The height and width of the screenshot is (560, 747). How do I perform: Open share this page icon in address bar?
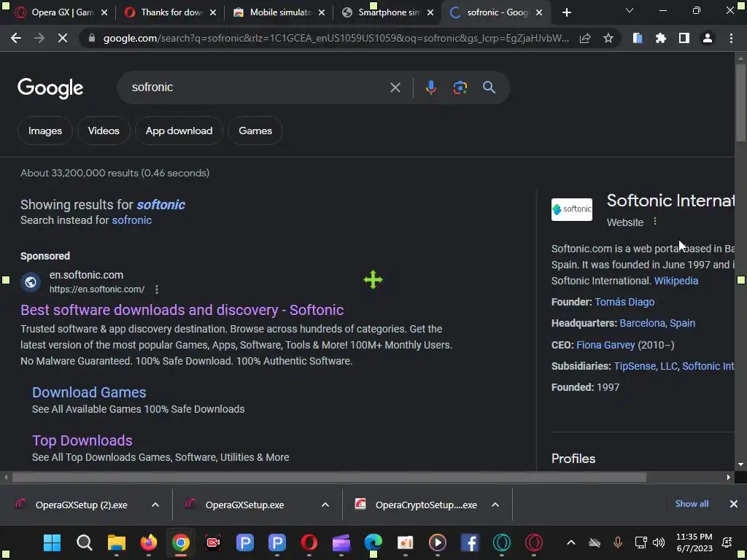[585, 39]
